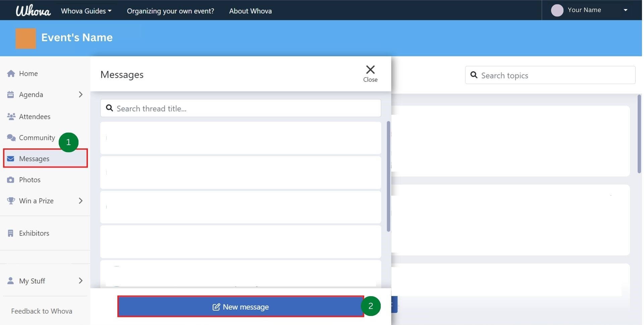
Task: Open the Photos camera icon
Action: click(10, 180)
